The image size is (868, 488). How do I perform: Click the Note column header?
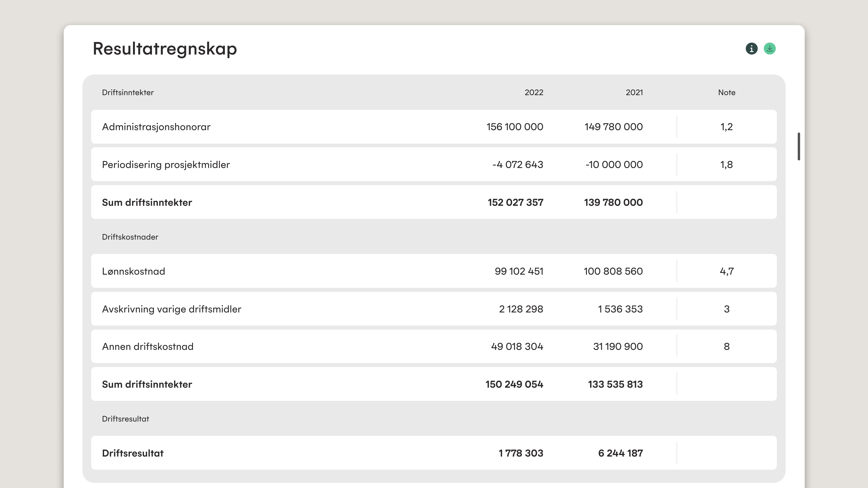(x=727, y=92)
